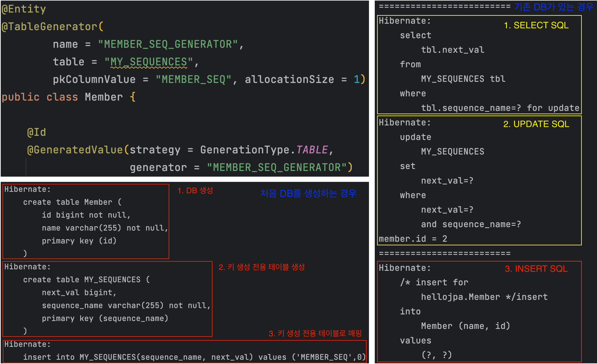Click the allocationSize value 1
597x364 pixels.
point(356,80)
